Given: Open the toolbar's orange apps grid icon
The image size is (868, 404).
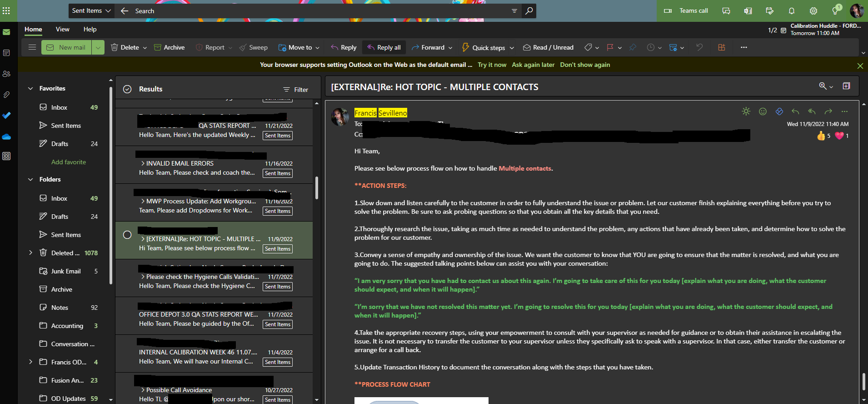Looking at the screenshot, I should point(722,47).
